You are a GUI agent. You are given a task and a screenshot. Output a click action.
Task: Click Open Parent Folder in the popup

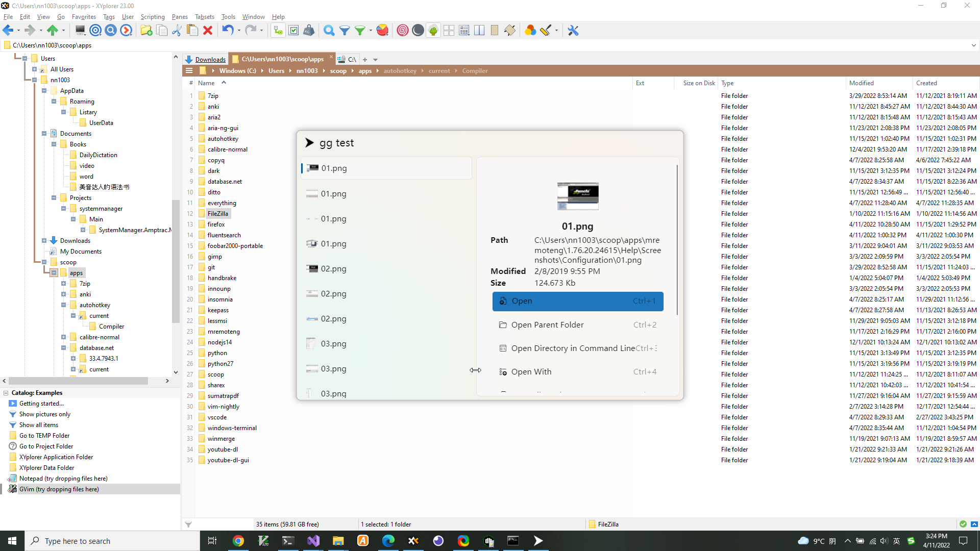(547, 324)
